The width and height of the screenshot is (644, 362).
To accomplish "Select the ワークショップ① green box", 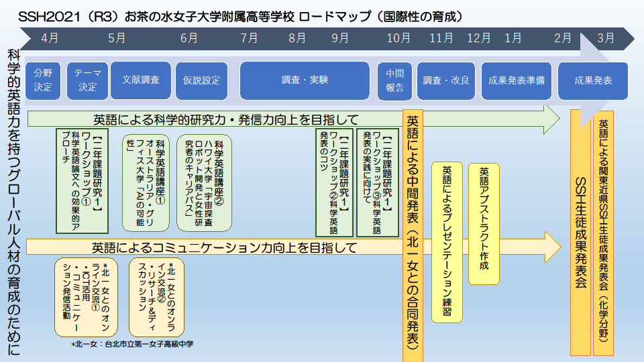I will [82, 181].
